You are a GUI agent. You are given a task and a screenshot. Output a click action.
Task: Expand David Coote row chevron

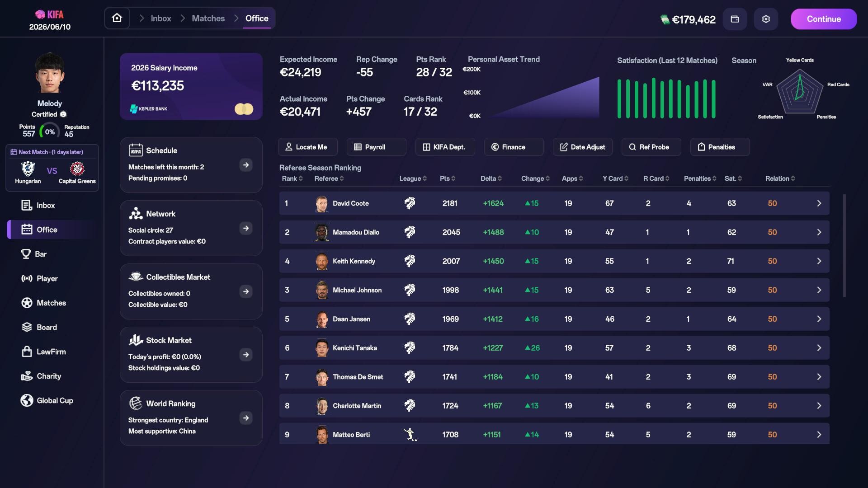coord(819,203)
